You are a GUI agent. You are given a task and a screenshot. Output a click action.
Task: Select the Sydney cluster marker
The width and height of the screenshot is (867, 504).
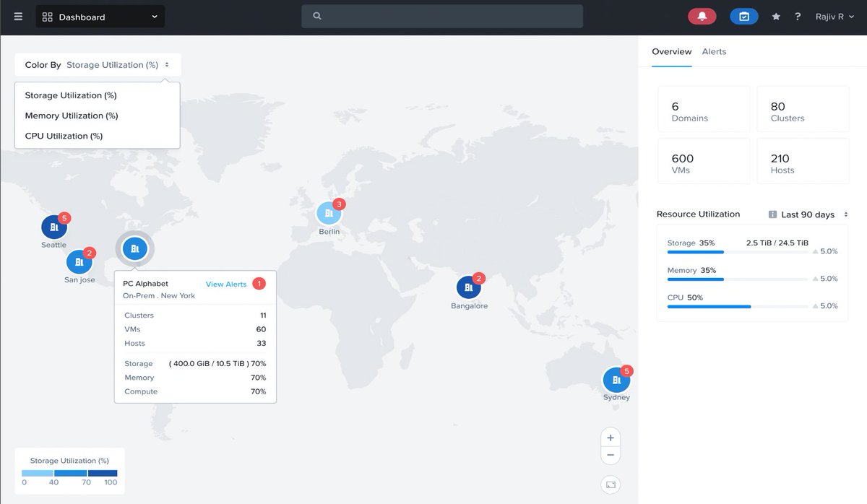click(x=617, y=381)
